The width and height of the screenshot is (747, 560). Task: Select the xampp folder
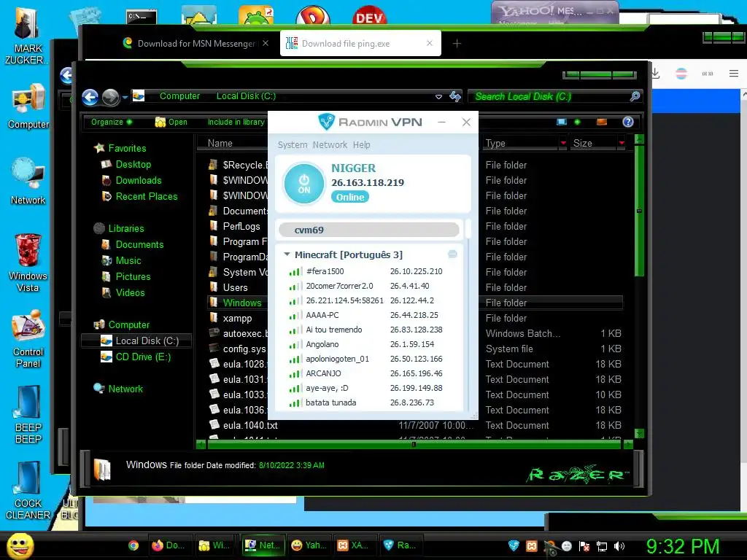pyautogui.click(x=237, y=318)
